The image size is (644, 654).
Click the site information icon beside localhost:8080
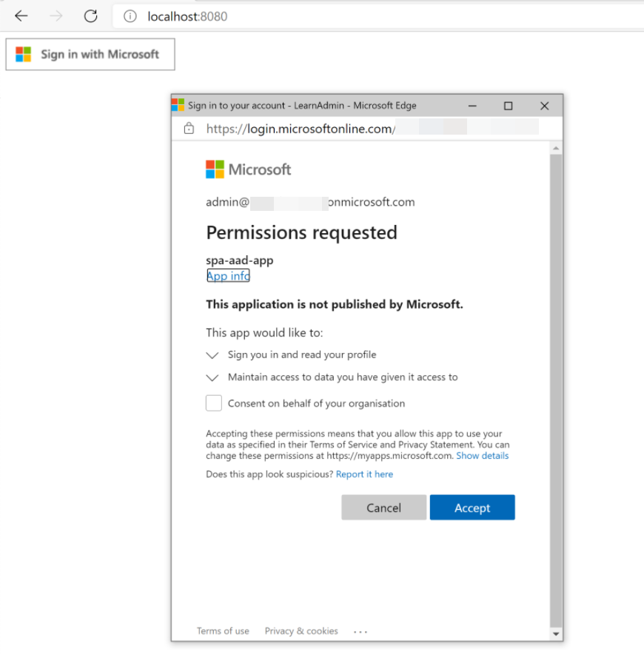pyautogui.click(x=131, y=16)
